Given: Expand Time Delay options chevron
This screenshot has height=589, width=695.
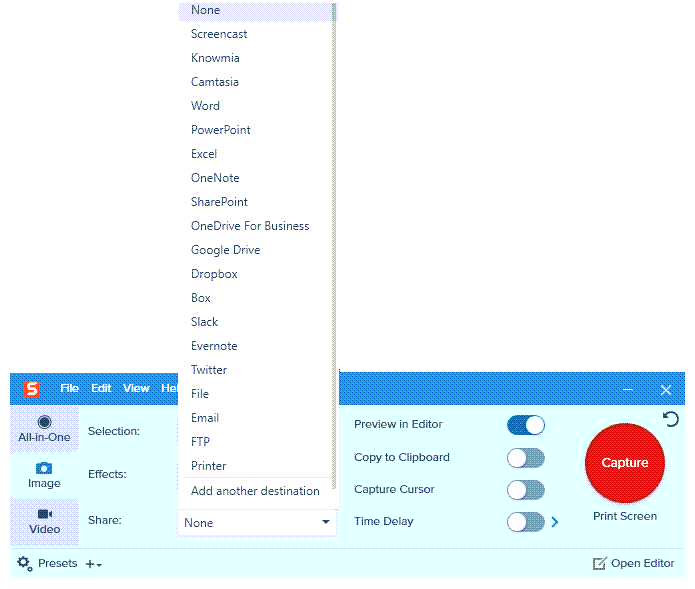Looking at the screenshot, I should pyautogui.click(x=554, y=522).
